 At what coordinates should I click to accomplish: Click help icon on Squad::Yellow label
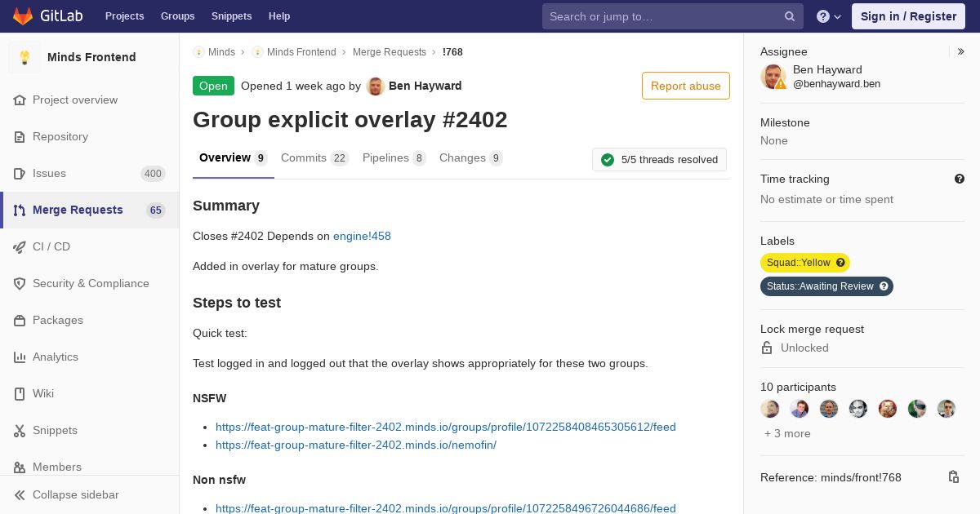(x=840, y=263)
